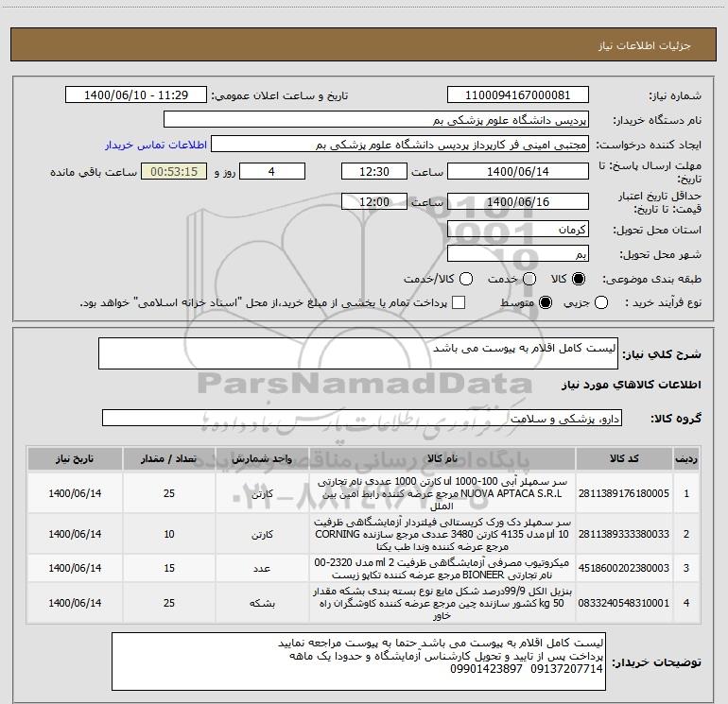Click item name mentioning CORNING
Viewport: 728px width, 704px height.
442,534
